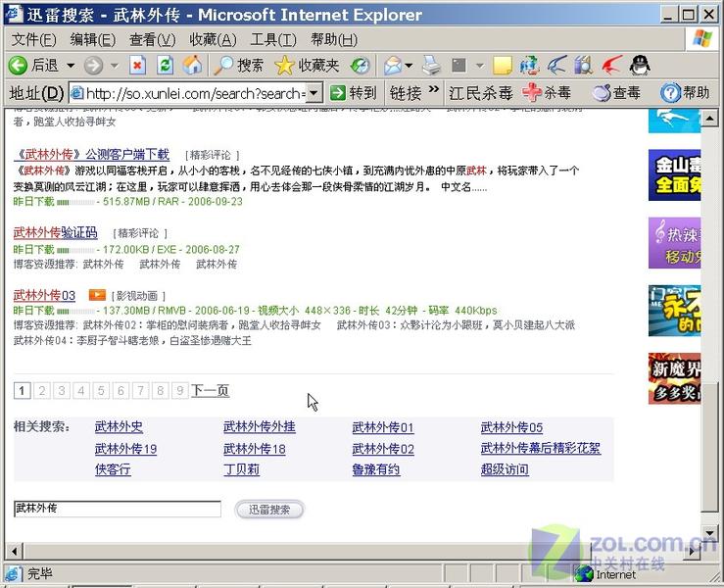The width and height of the screenshot is (724, 588).
Task: Click the vertical scrollbar up arrow
Action: (709, 119)
